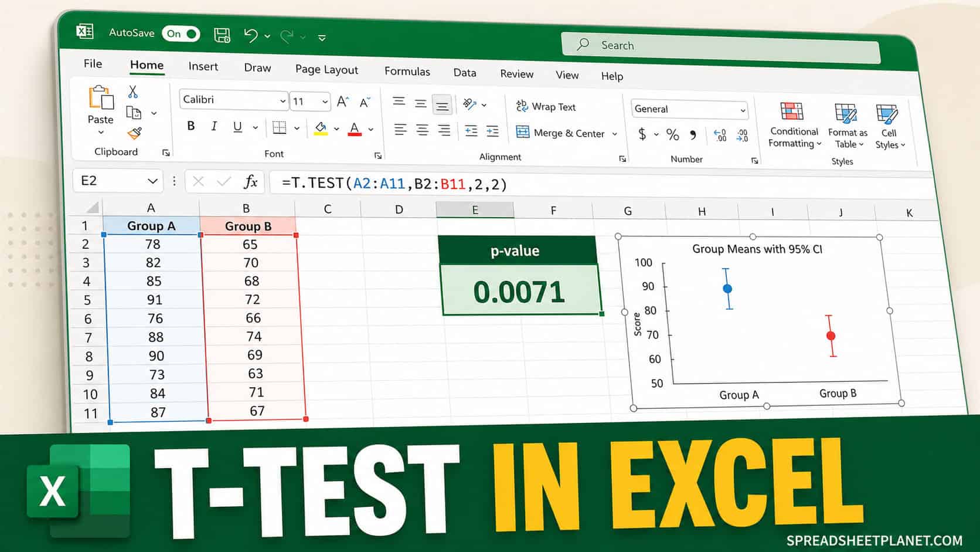The height and width of the screenshot is (552, 980).
Task: Toggle the AutoSave switch off
Action: pyautogui.click(x=181, y=34)
